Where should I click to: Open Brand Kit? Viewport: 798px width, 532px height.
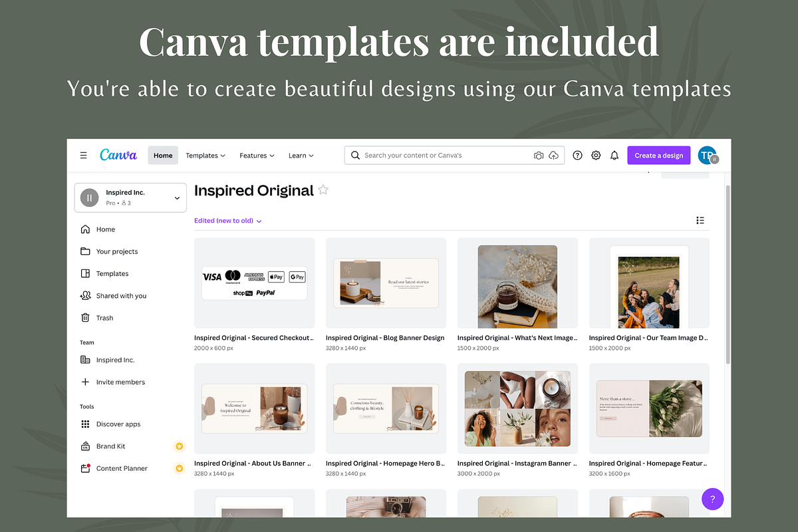point(110,446)
